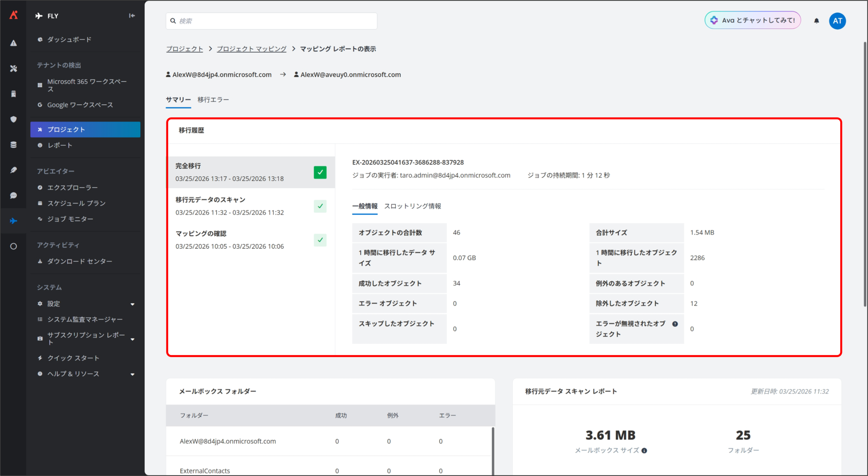Open the chat bubble icon in left rail

coord(14,196)
